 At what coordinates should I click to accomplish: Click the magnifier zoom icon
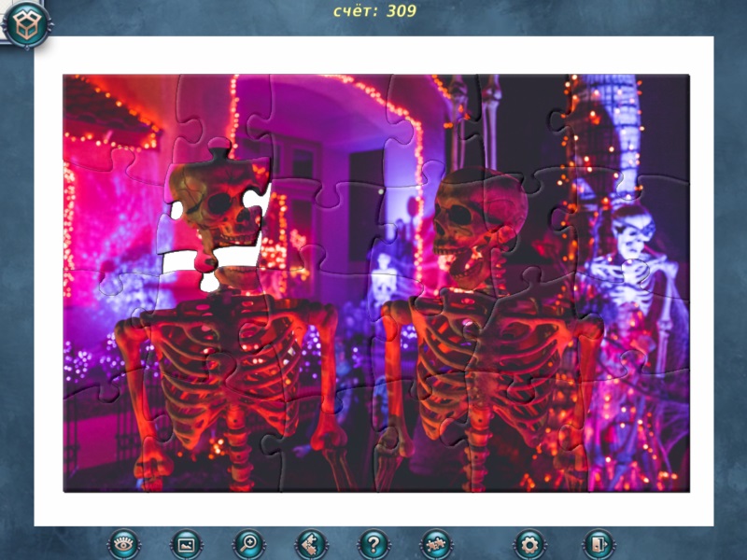248,543
